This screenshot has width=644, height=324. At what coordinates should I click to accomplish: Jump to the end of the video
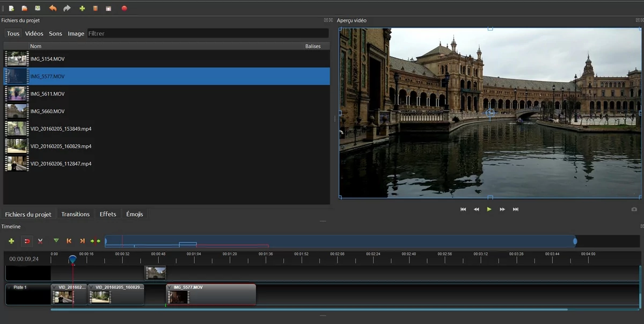516,209
